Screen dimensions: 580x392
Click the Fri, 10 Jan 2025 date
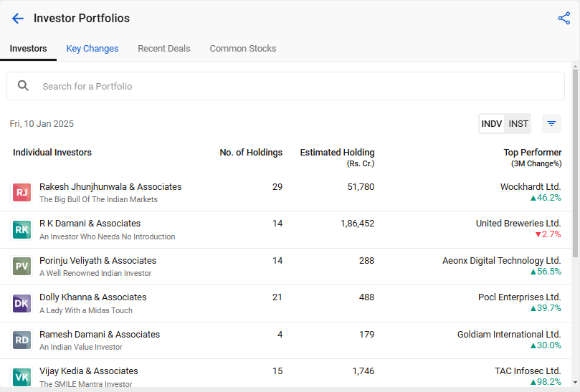(x=42, y=124)
